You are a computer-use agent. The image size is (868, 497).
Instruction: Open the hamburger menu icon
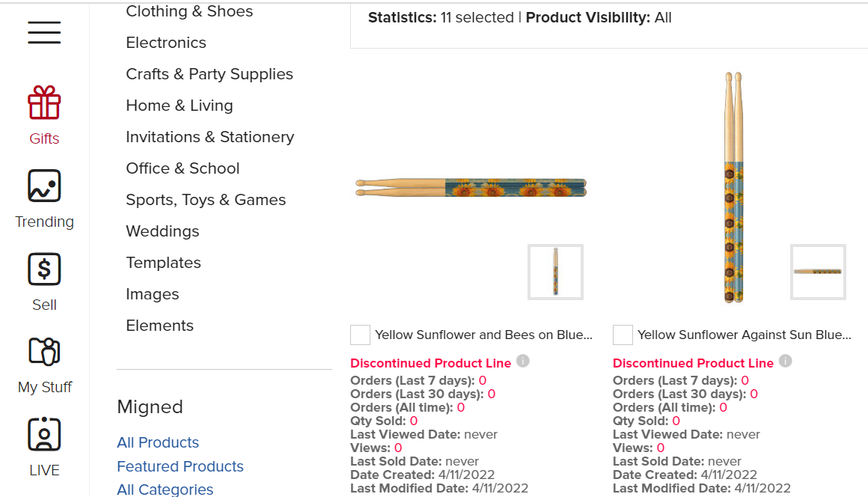tap(44, 33)
